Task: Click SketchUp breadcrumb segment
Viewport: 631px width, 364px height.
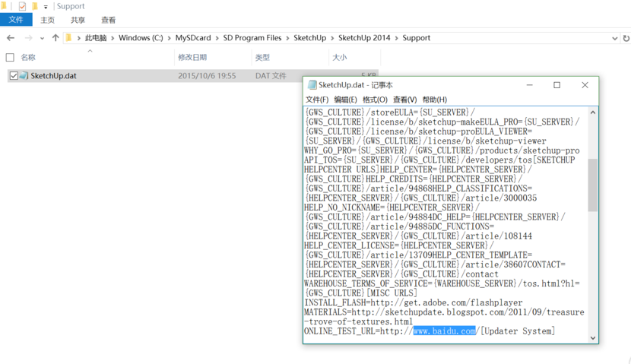Action: (x=310, y=38)
